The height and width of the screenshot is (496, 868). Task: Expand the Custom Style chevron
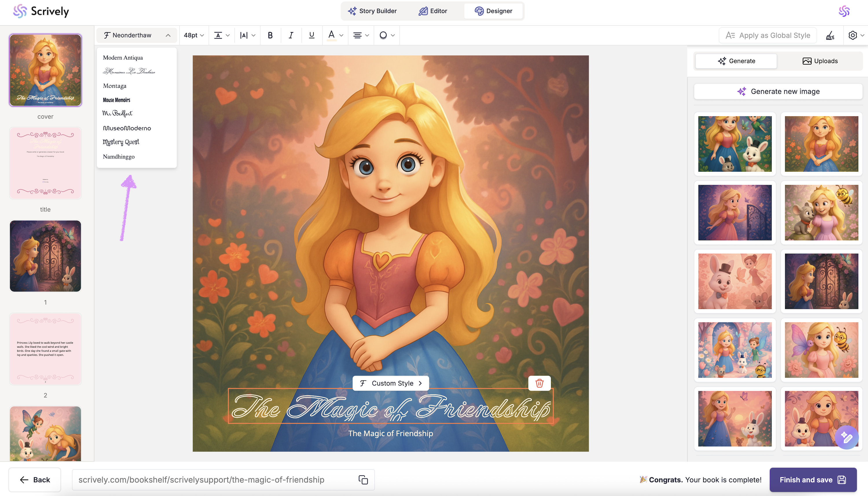click(421, 383)
